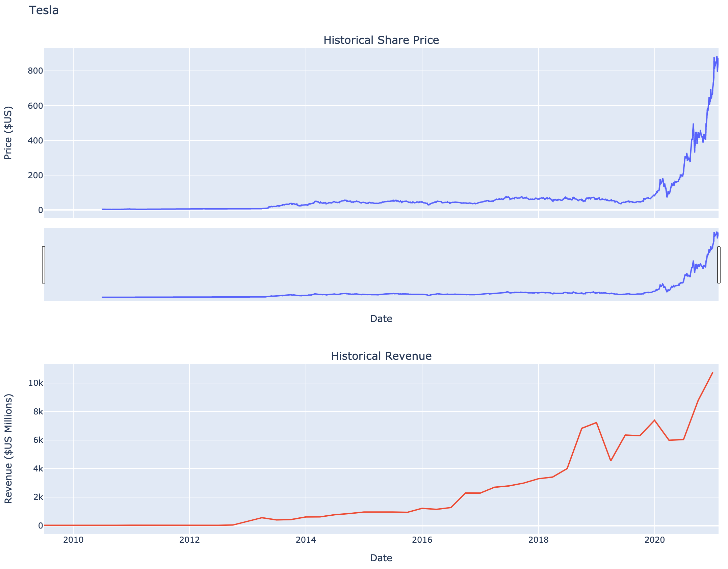Click the '2012' date axis tick
Image resolution: width=728 pixels, height=569 pixels.
pos(189,540)
